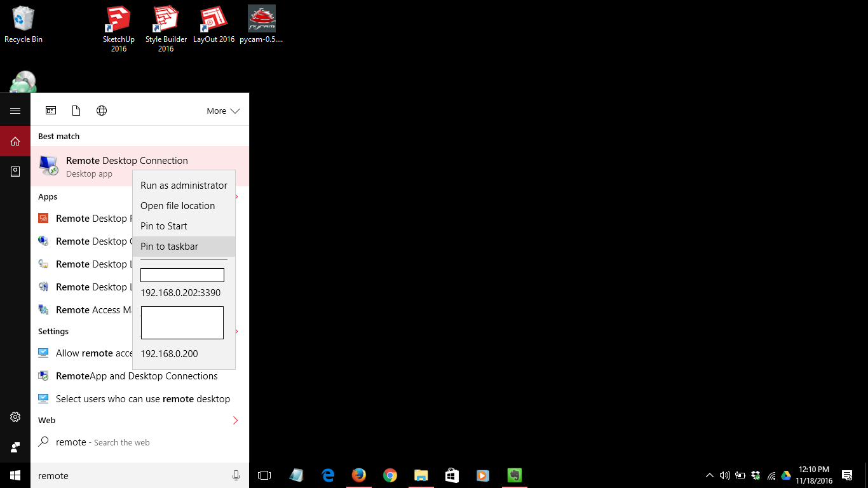Launch Firefox from taskbar

359,475
